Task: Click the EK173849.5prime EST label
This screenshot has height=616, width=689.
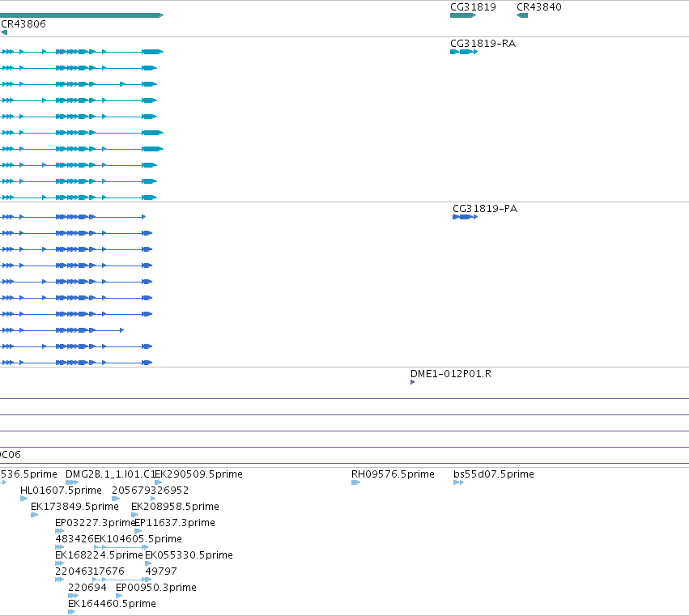Action: (74, 507)
